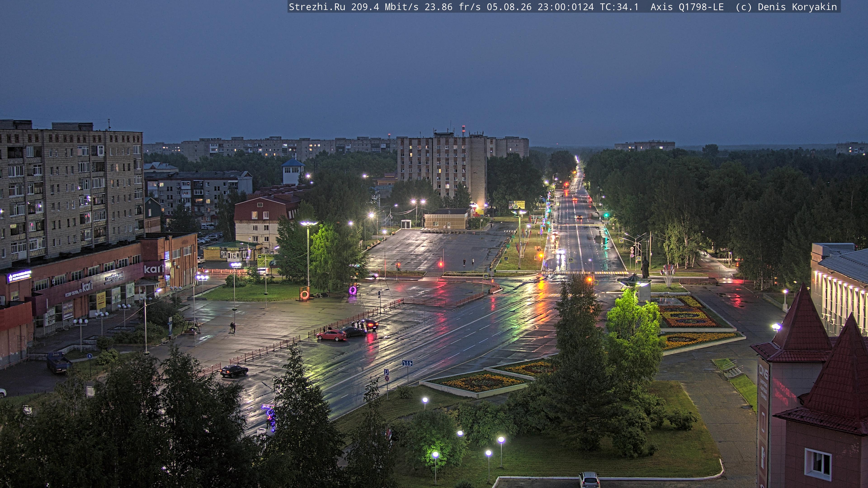Image resolution: width=868 pixels, height=488 pixels.
Task: Click the timestamp 23:00:0124
Action: coord(566,7)
